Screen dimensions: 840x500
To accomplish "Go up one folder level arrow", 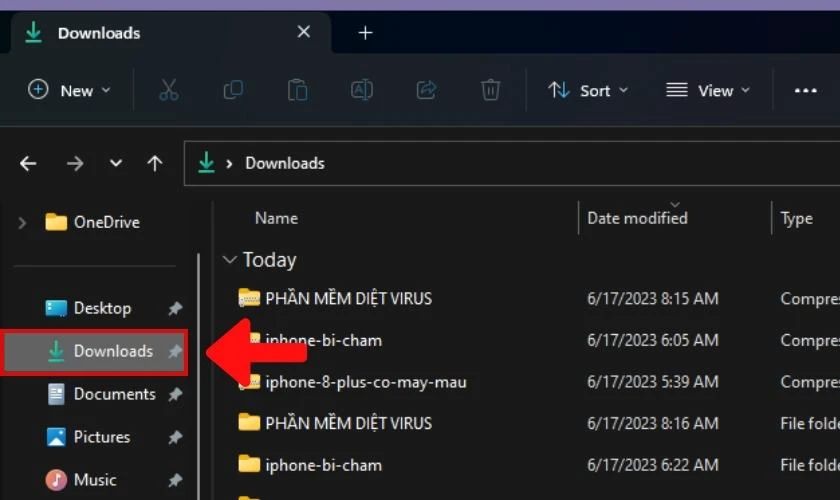I will pos(155,163).
